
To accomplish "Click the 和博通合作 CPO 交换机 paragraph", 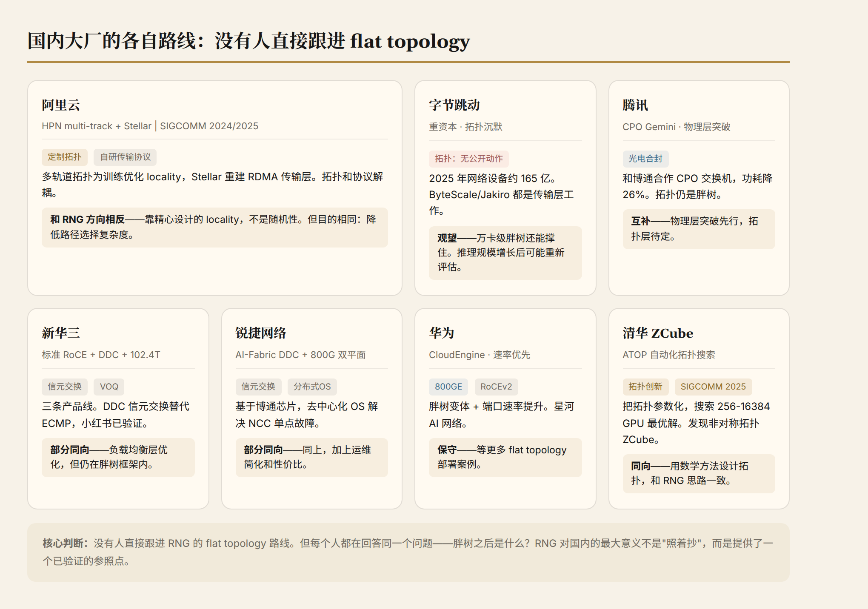I will click(699, 186).
